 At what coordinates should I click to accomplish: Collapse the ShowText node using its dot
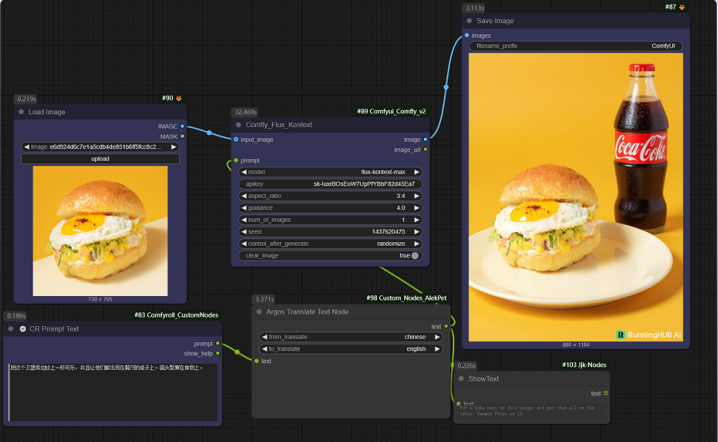pyautogui.click(x=461, y=379)
